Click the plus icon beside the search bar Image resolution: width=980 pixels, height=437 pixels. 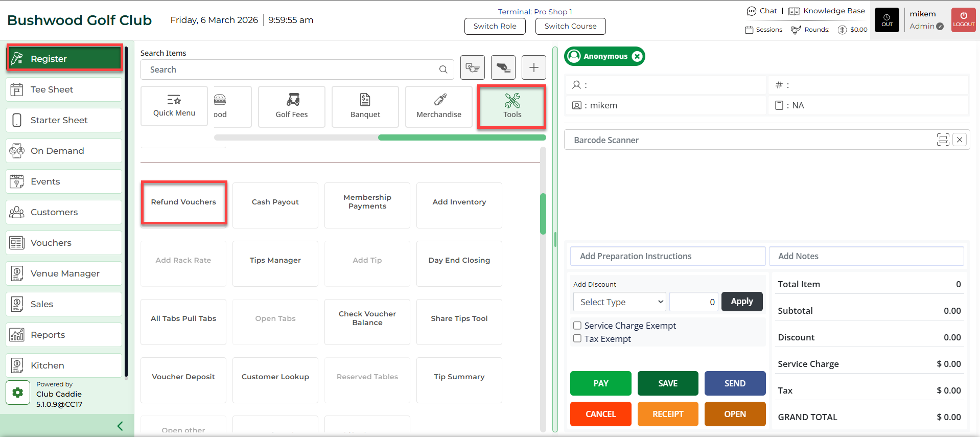click(x=533, y=67)
